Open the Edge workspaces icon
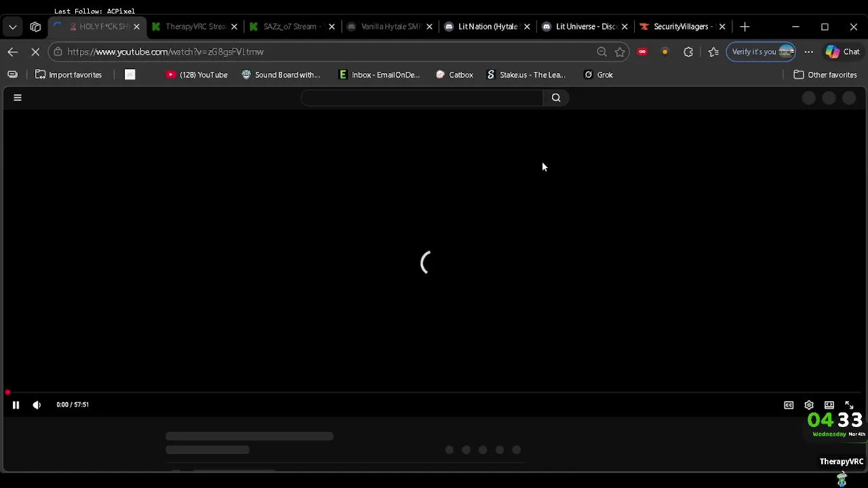 click(35, 26)
